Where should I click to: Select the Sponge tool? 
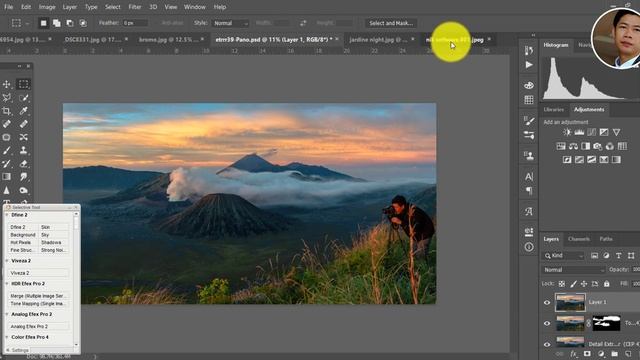23,190
